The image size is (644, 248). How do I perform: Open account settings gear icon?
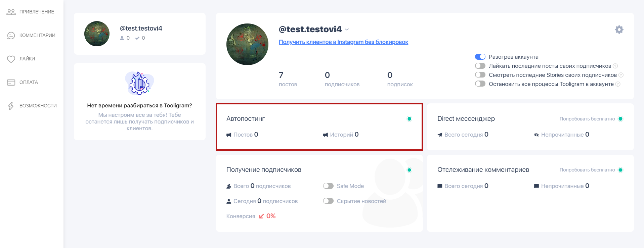[x=619, y=30]
